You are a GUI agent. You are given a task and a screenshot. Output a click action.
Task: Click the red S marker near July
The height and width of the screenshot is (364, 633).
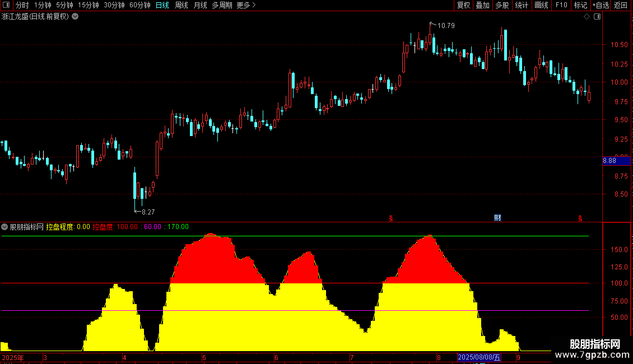point(391,218)
